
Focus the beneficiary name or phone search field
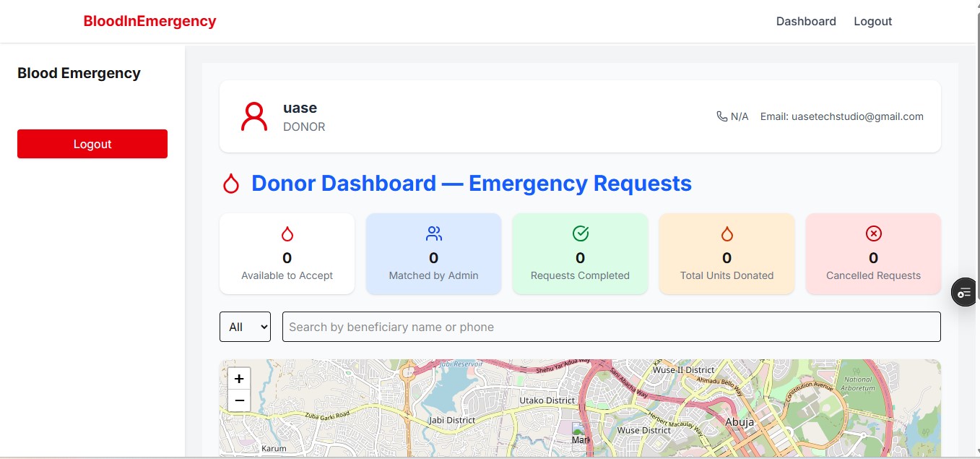tap(611, 327)
